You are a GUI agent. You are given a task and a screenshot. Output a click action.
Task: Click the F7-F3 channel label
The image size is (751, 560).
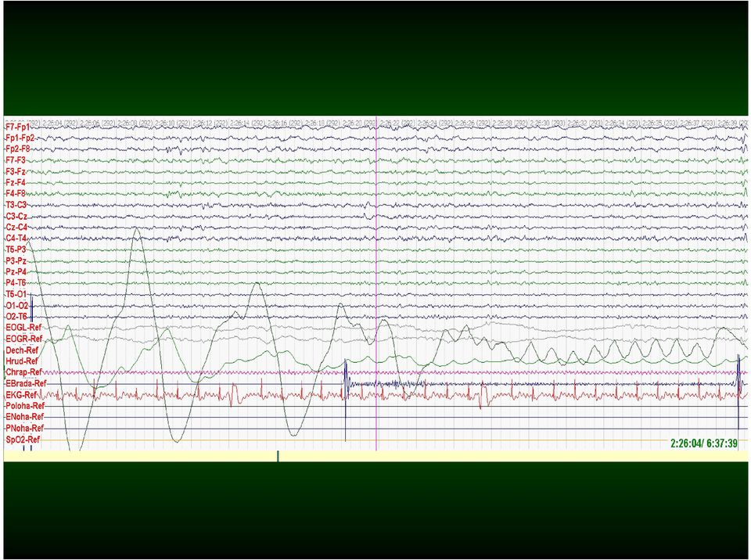click(x=16, y=160)
